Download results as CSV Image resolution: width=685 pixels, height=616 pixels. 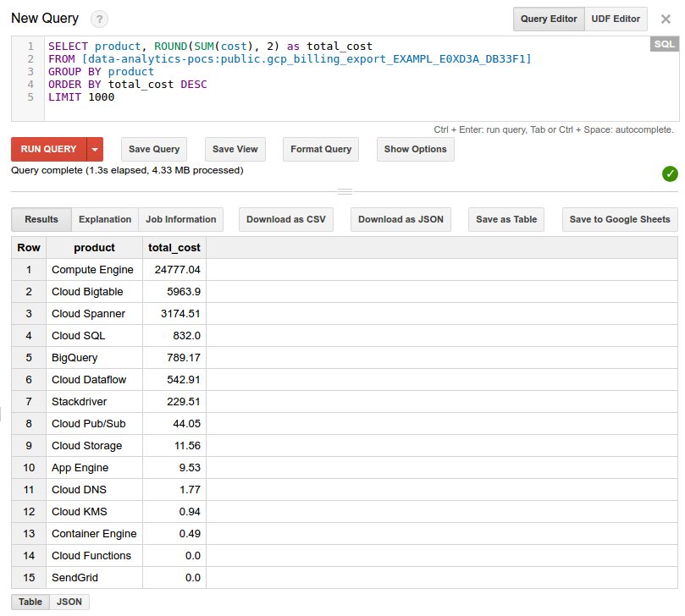[286, 219]
